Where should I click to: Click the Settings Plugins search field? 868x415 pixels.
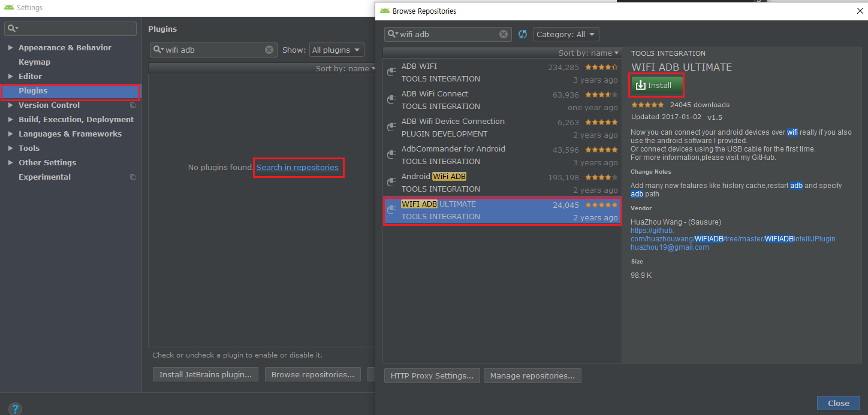pyautogui.click(x=213, y=50)
